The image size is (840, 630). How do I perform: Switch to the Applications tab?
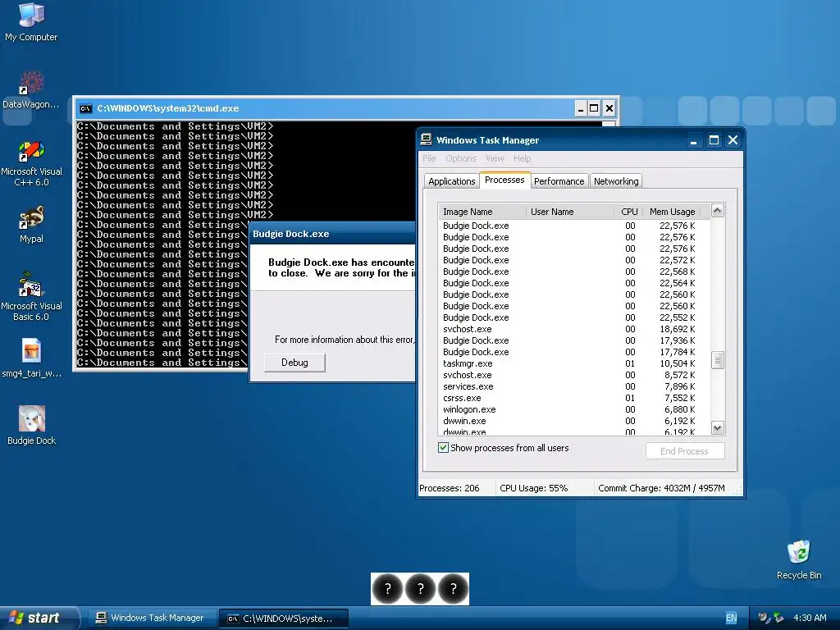(452, 181)
